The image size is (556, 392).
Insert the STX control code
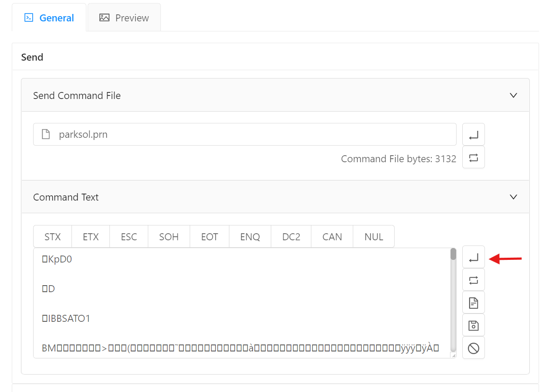click(52, 237)
